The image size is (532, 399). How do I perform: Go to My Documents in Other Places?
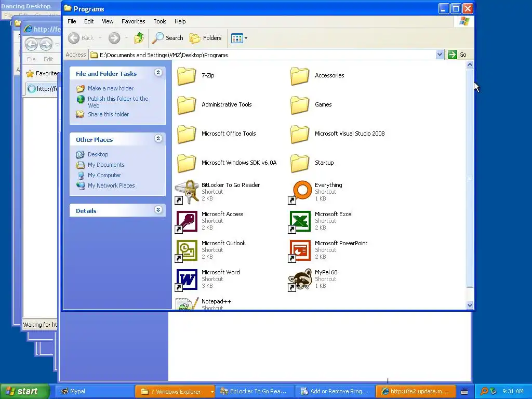(106, 165)
